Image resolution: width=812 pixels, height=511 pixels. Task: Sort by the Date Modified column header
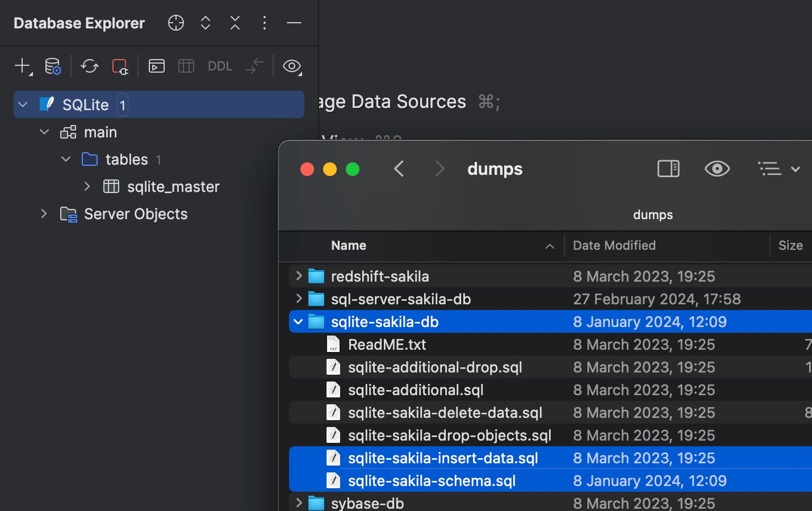614,245
